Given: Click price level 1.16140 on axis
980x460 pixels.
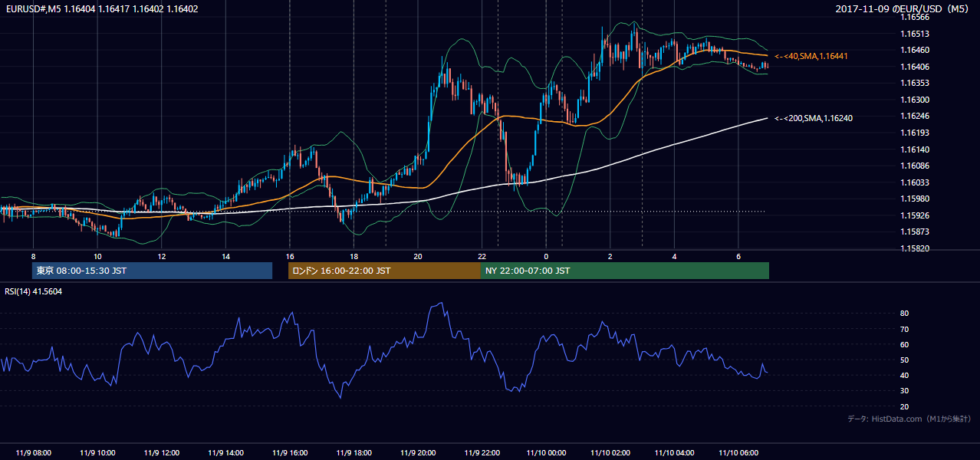Looking at the screenshot, I should [x=915, y=149].
